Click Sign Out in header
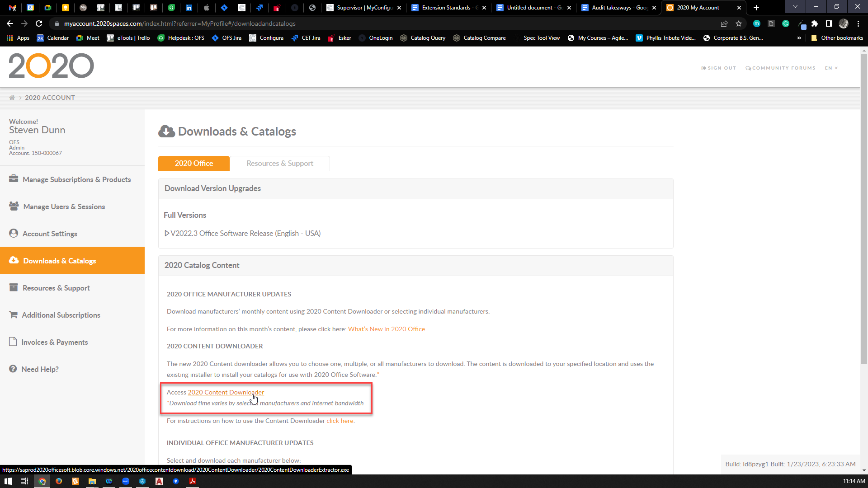This screenshot has width=868, height=488. coord(718,68)
